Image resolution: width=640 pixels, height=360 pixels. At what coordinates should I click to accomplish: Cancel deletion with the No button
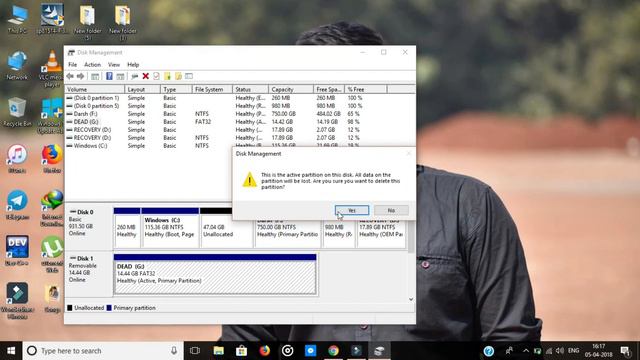[x=391, y=210]
